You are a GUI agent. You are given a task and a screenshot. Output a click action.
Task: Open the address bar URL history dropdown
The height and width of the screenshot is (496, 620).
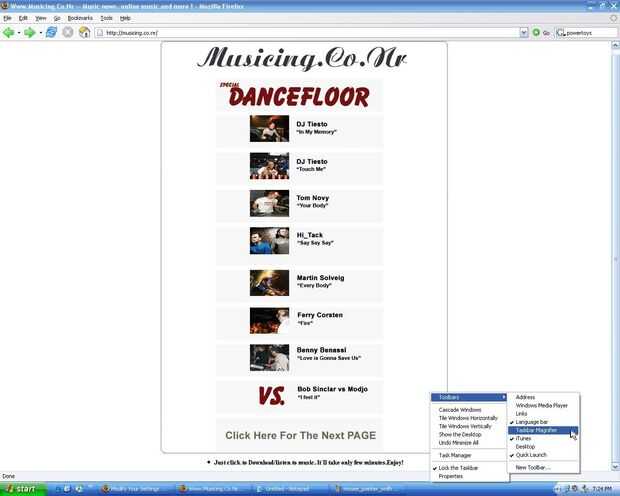[524, 33]
